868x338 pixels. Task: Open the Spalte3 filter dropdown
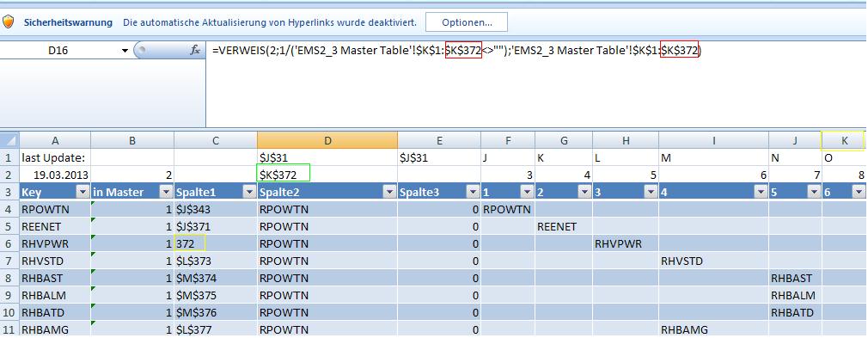click(472, 193)
